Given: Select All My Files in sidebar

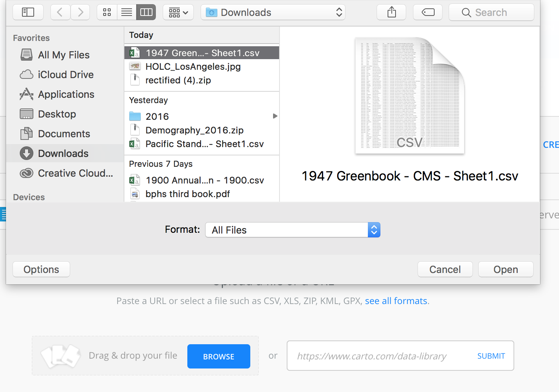Looking at the screenshot, I should [65, 55].
